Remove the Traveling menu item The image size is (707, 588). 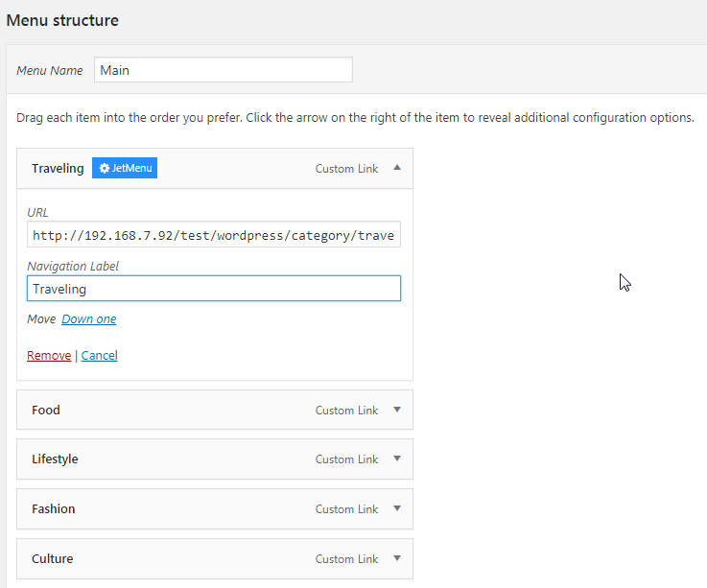point(49,356)
